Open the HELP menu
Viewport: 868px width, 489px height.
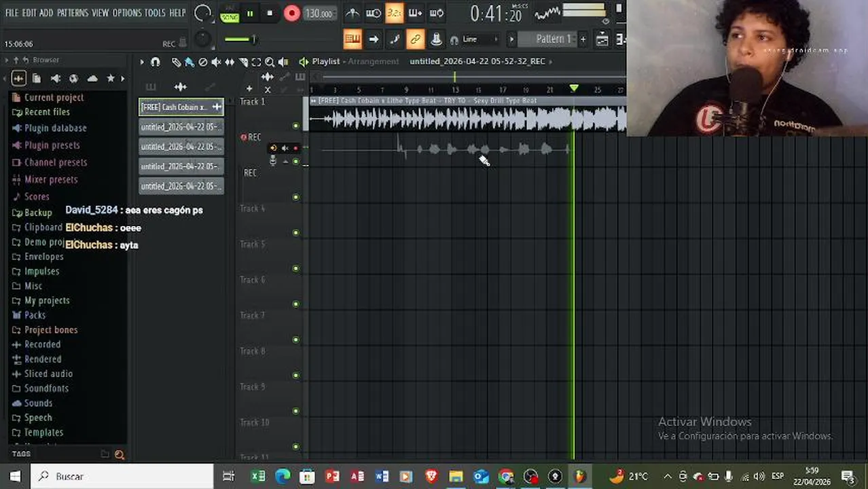pyautogui.click(x=177, y=13)
